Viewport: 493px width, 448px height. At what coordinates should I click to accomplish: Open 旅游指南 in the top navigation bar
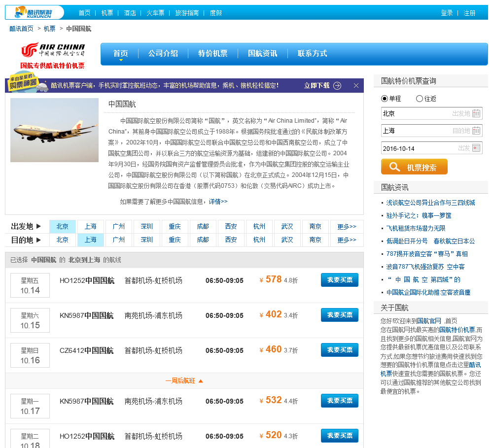point(187,13)
